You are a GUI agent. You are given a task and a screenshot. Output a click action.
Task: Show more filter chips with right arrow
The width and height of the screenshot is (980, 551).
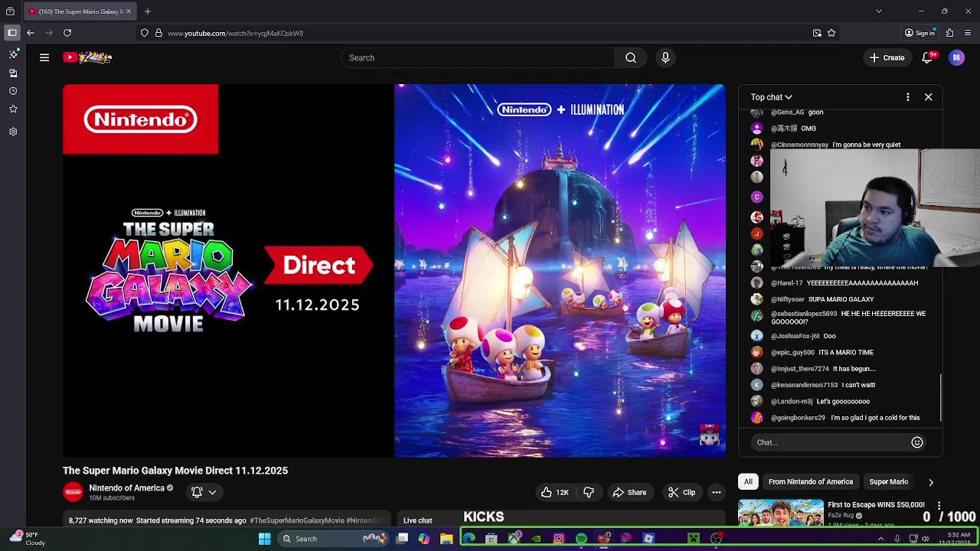(931, 482)
